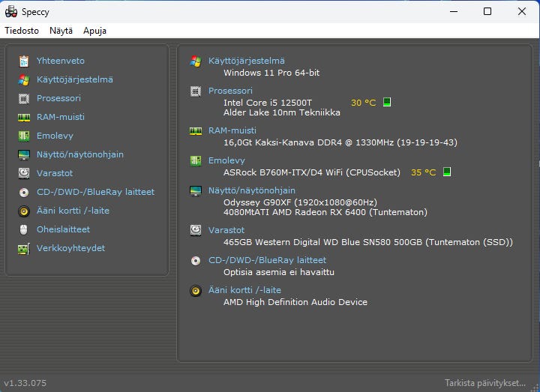
Task: Click the Emolevy motherboard icon in sidebar
Action: pyautogui.click(x=24, y=136)
